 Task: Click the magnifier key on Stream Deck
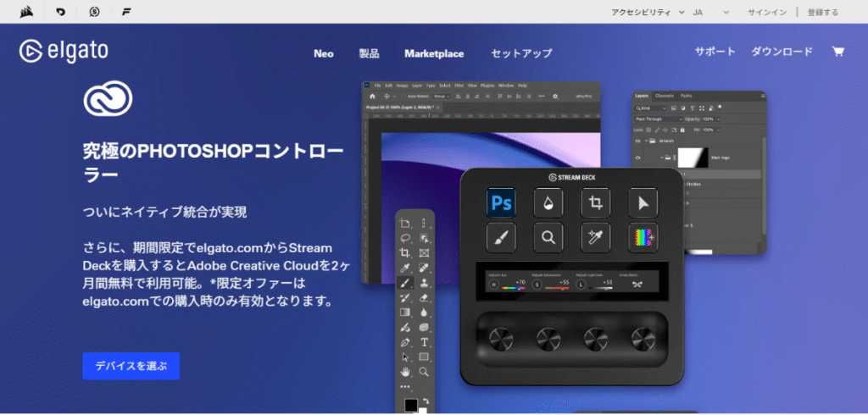(548, 238)
